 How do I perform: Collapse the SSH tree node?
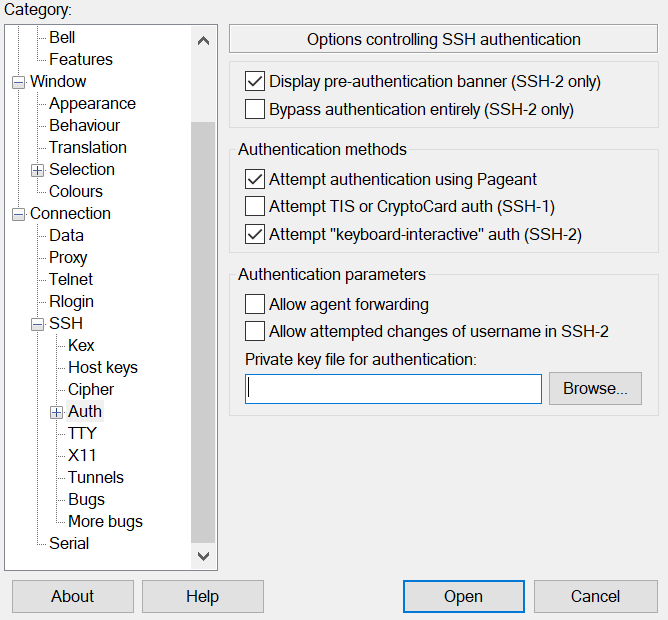click(37, 325)
